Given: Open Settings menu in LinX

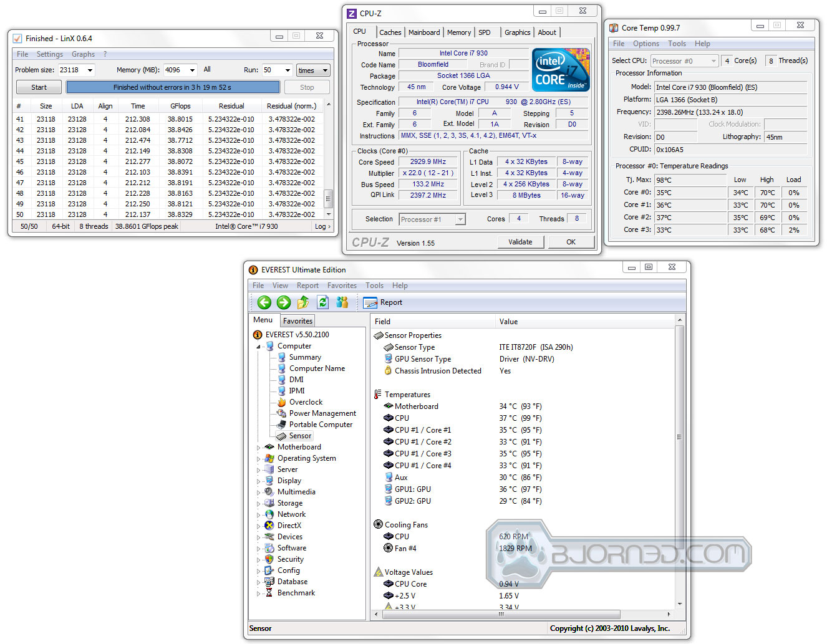Looking at the screenshot, I should [50, 54].
